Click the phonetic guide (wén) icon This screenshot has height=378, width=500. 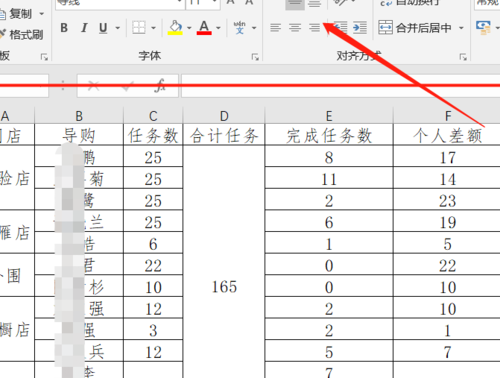(x=240, y=28)
